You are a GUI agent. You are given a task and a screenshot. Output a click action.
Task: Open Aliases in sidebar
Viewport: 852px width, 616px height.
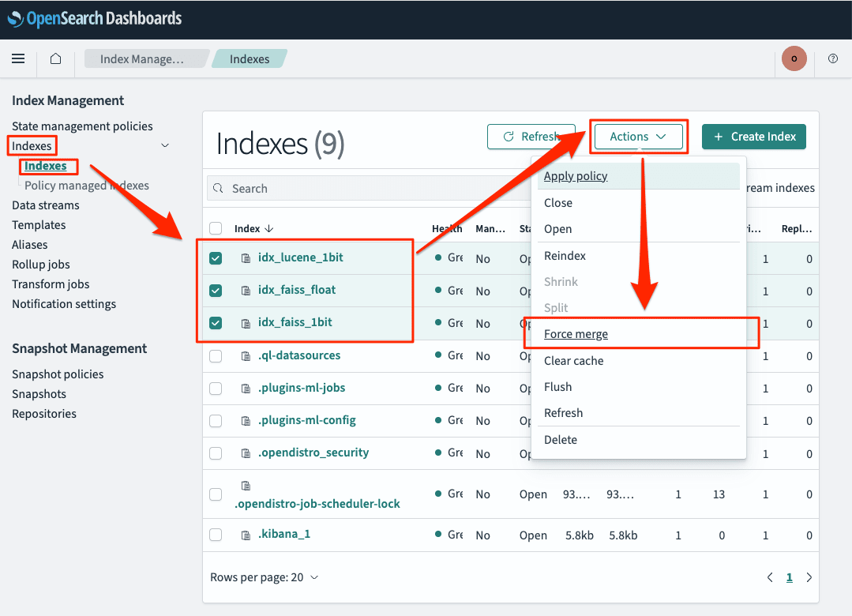click(x=30, y=245)
